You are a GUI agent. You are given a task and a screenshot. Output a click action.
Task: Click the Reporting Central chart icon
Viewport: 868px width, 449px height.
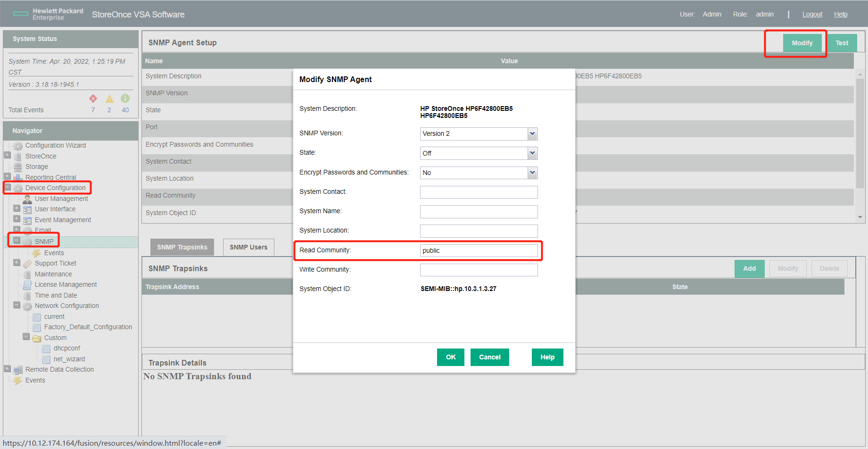point(18,178)
